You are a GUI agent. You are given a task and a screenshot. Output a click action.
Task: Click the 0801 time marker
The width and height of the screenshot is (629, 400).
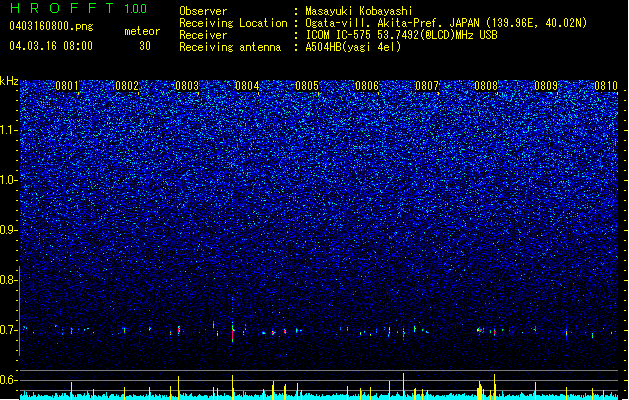point(67,86)
